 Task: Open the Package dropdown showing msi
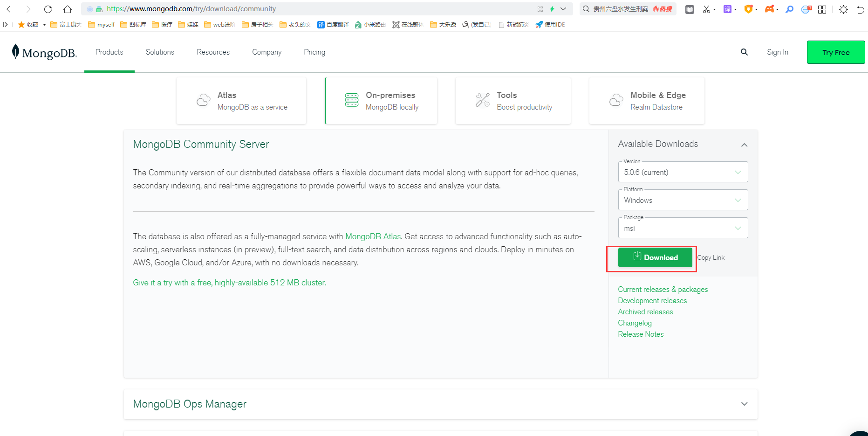[x=683, y=228]
